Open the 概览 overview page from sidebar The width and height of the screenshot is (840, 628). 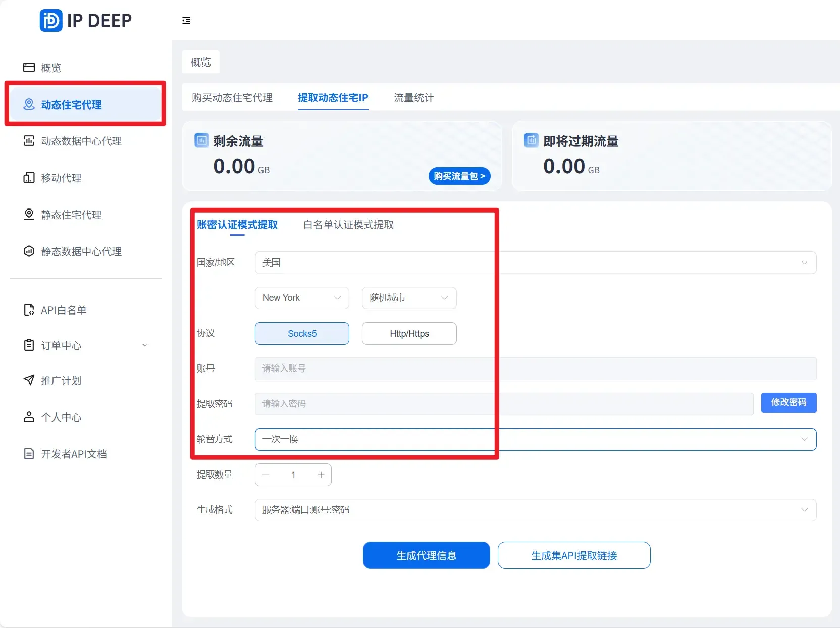[50, 67]
